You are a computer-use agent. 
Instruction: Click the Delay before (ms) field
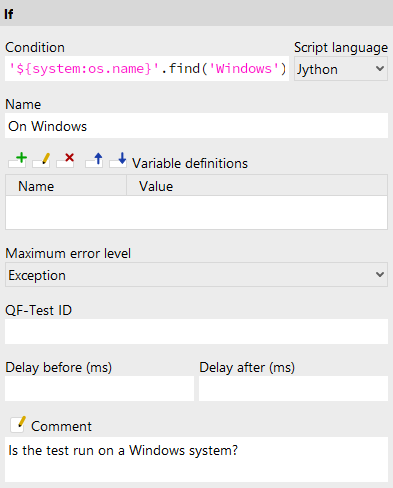coord(99,389)
